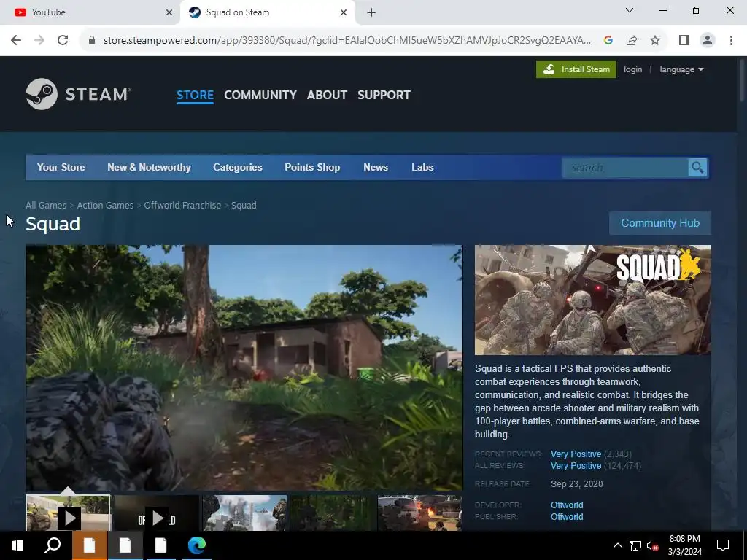The height and width of the screenshot is (560, 747).
Task: Click the All Games breadcrumb
Action: point(46,205)
